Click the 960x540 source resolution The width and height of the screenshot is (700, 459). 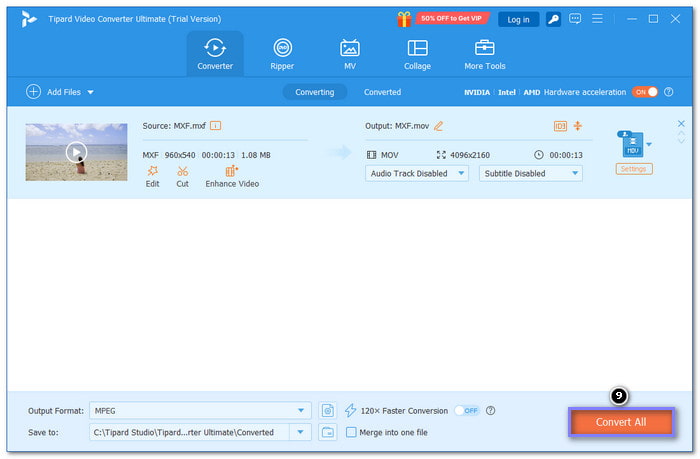[180, 155]
